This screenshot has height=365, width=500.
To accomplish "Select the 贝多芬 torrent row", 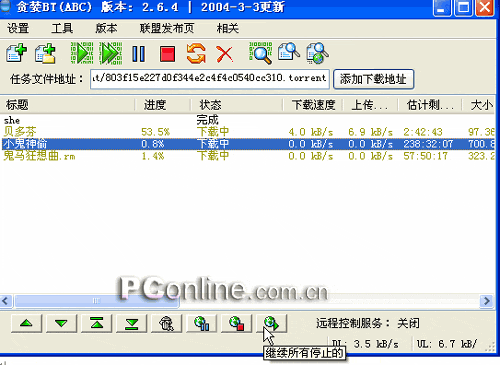I will [x=247, y=132].
